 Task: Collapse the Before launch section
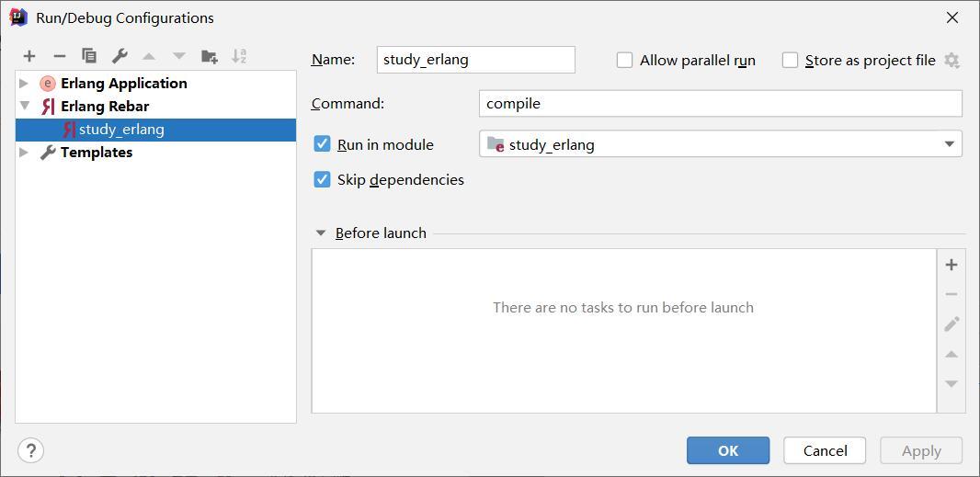click(x=321, y=233)
